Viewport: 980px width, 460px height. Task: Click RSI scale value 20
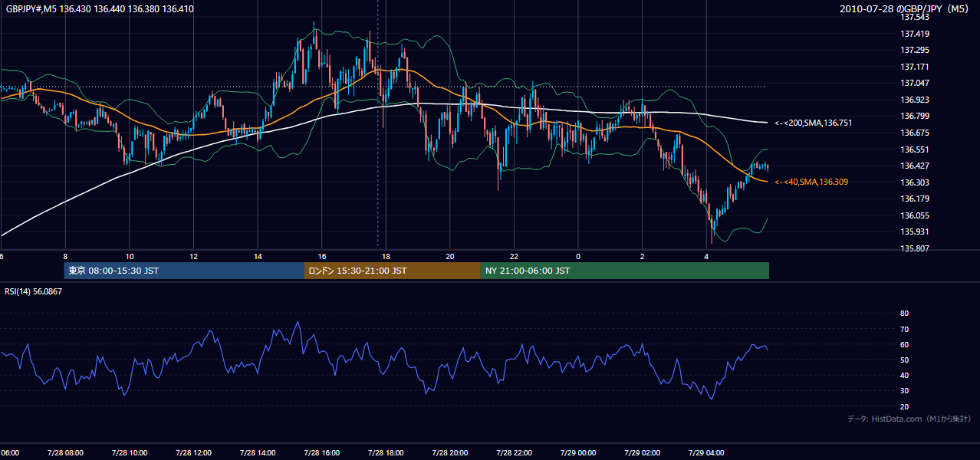point(905,406)
